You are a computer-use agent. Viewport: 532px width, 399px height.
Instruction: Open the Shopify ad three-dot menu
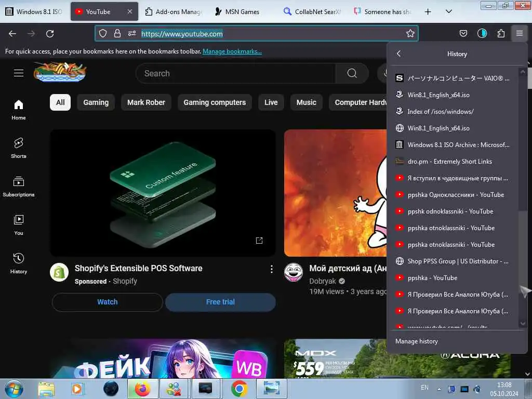tap(271, 269)
